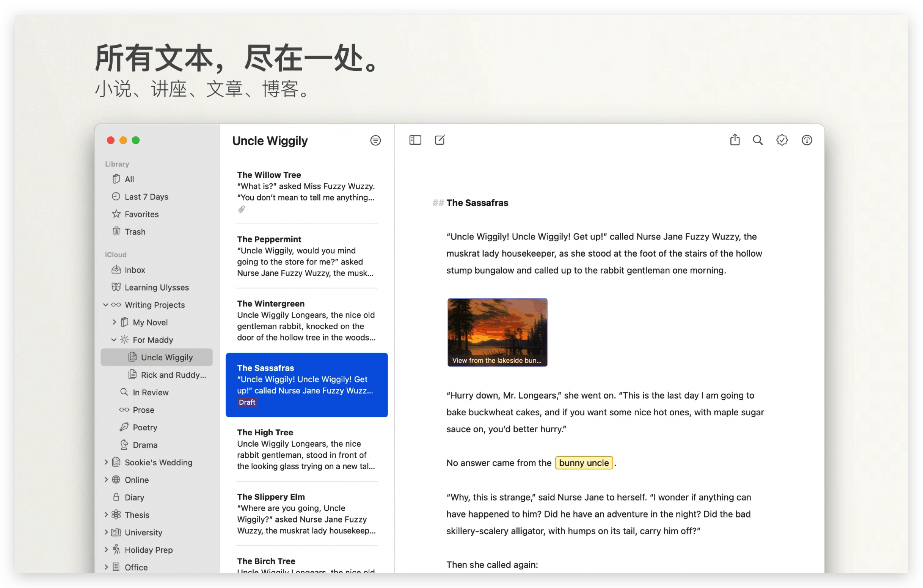The width and height of the screenshot is (923, 588).
Task: Click highlighted bunny uncle annotation
Action: click(582, 462)
